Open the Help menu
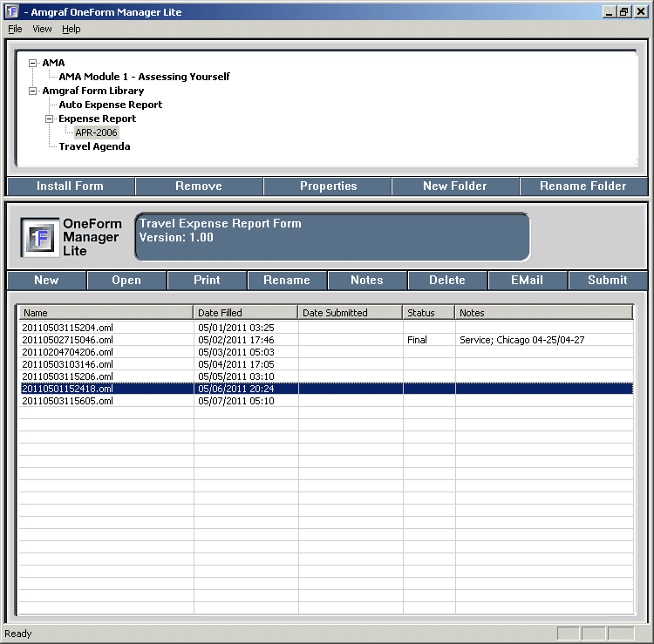 coord(71,29)
